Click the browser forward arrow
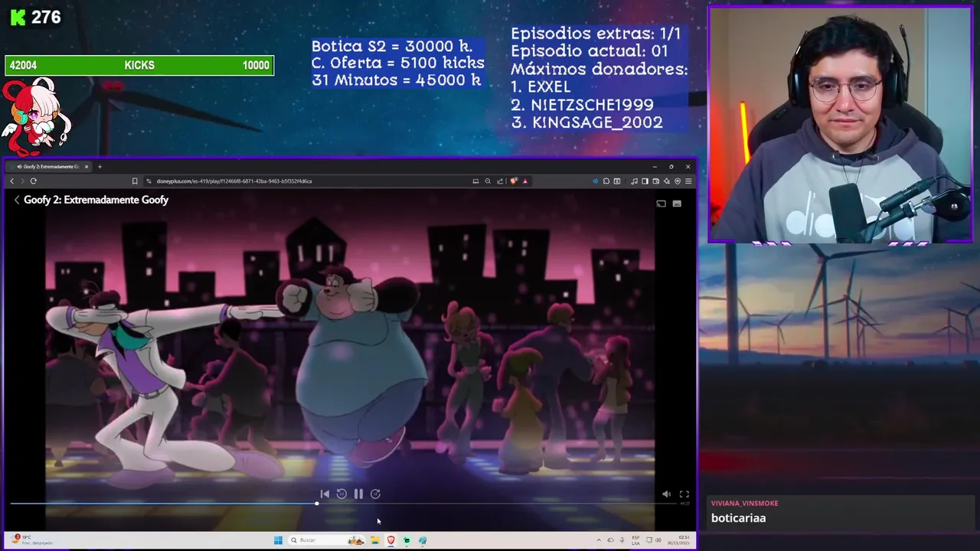Image resolution: width=980 pixels, height=551 pixels. (22, 181)
